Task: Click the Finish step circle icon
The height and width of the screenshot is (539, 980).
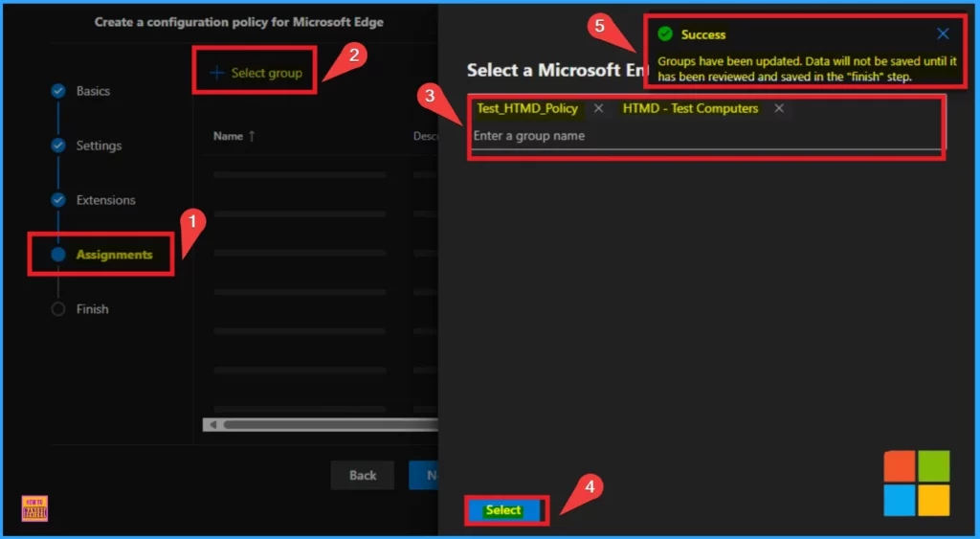Action: (x=58, y=309)
